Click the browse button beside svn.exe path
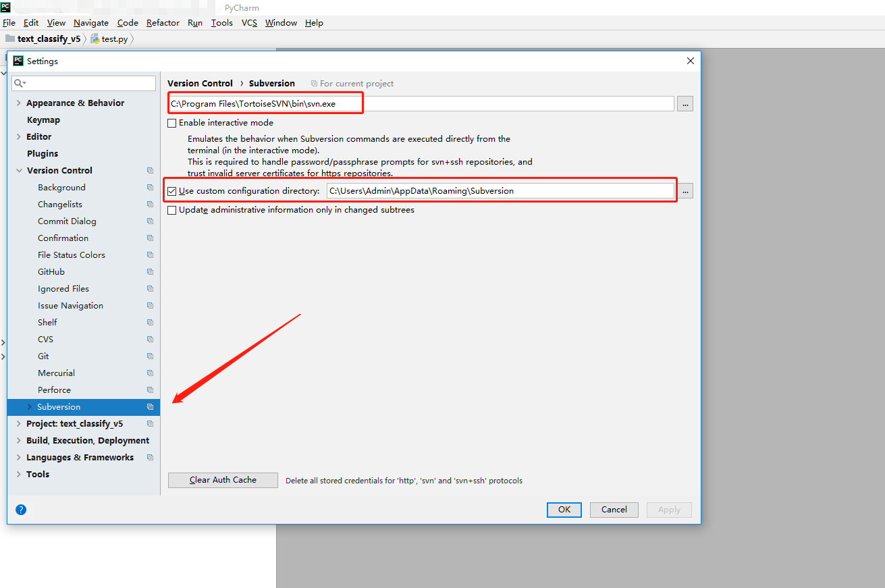885x588 pixels. coord(685,103)
